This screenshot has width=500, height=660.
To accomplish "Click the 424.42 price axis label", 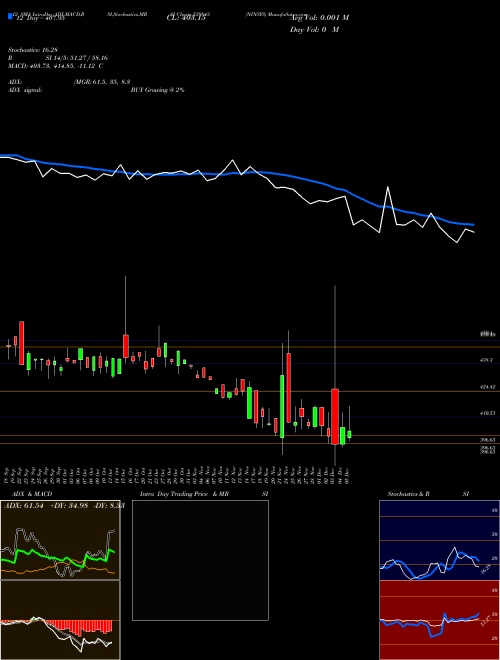I will click(x=489, y=387).
